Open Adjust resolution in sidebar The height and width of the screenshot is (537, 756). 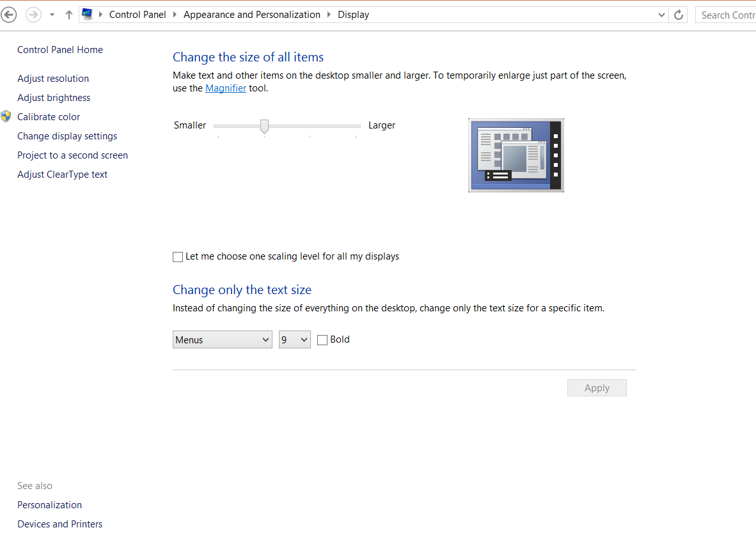pos(53,79)
